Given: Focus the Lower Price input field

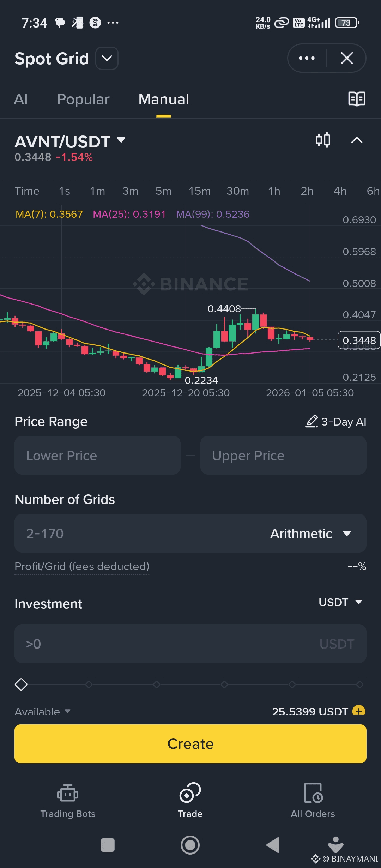Looking at the screenshot, I should point(97,456).
